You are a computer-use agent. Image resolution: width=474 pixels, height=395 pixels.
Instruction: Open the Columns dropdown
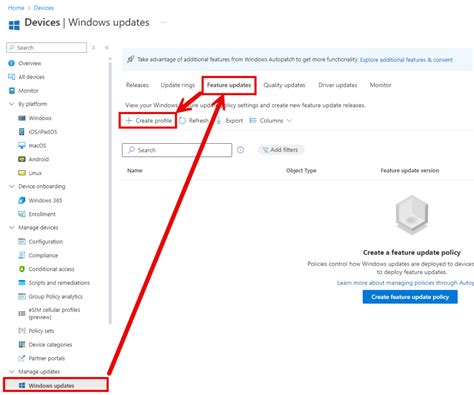pos(271,120)
